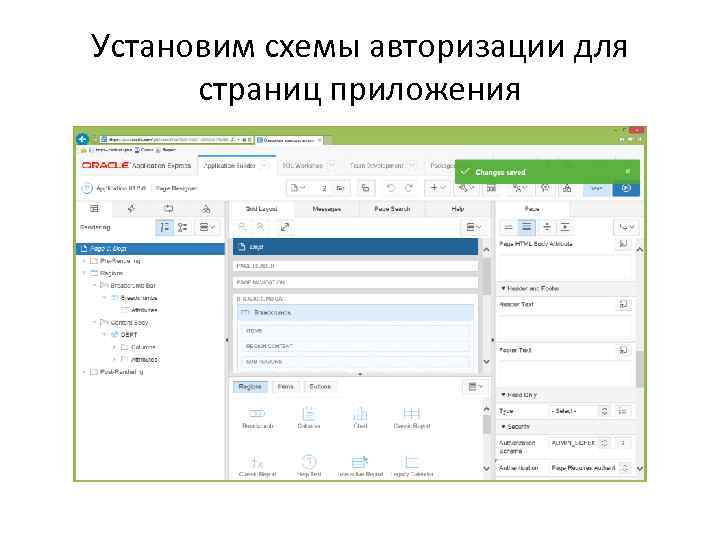Open the Rendering tab in the left pane

(95, 209)
